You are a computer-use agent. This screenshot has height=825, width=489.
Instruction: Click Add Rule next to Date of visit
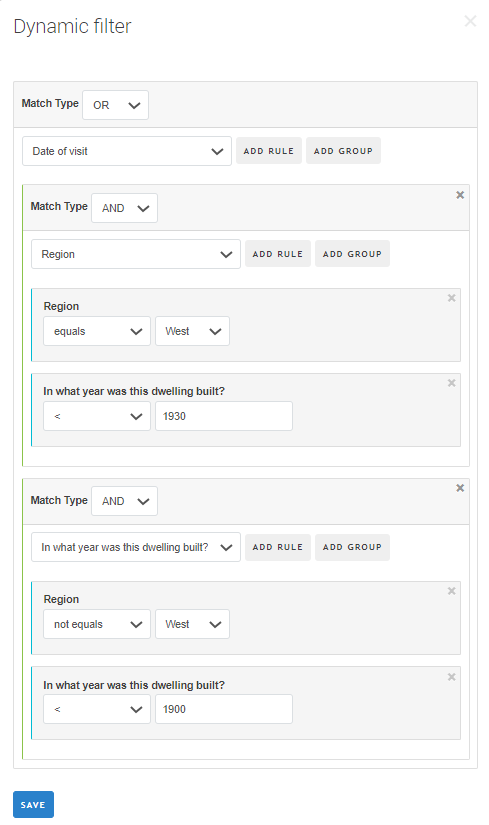(x=268, y=151)
